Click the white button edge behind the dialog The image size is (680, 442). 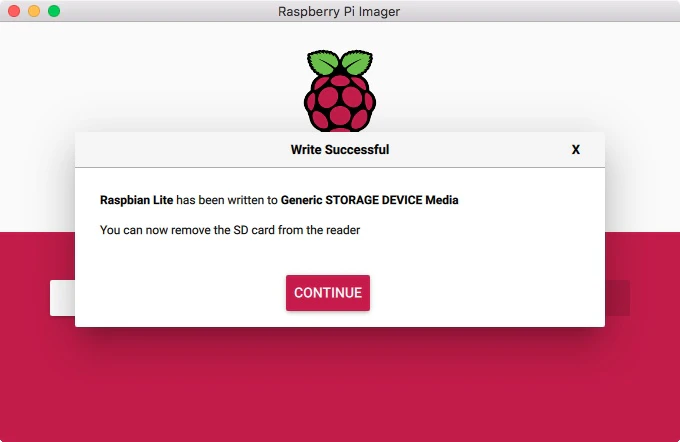pos(62,298)
